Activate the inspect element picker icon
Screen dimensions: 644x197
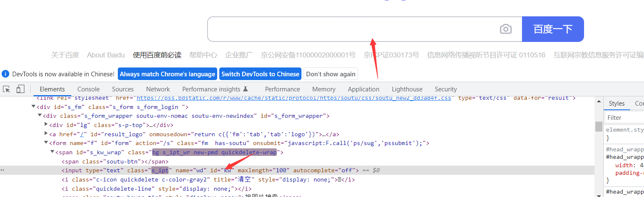tap(7, 89)
